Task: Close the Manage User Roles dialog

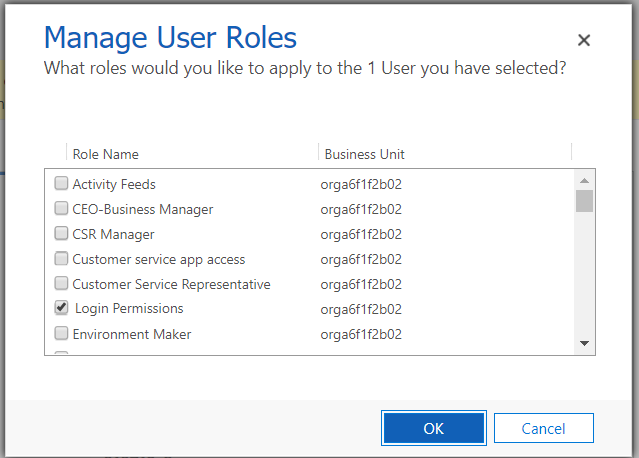Action: click(584, 40)
